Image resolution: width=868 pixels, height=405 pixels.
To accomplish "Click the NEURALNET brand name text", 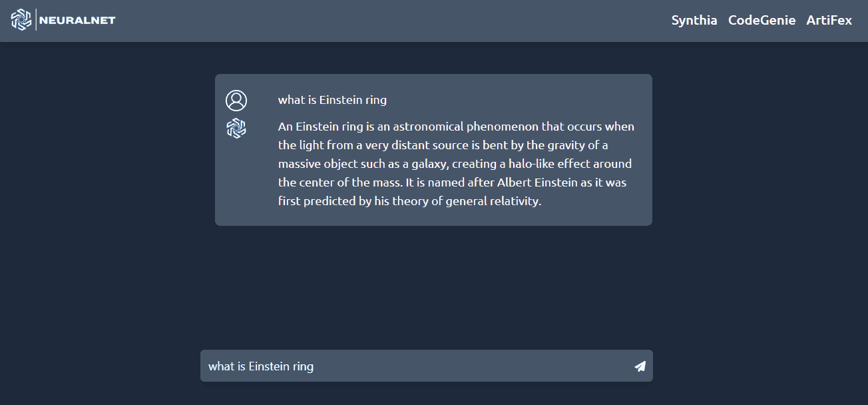I will click(77, 20).
